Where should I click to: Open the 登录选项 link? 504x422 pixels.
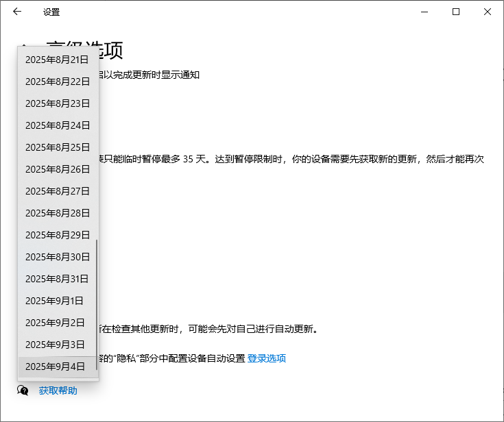[x=266, y=358]
